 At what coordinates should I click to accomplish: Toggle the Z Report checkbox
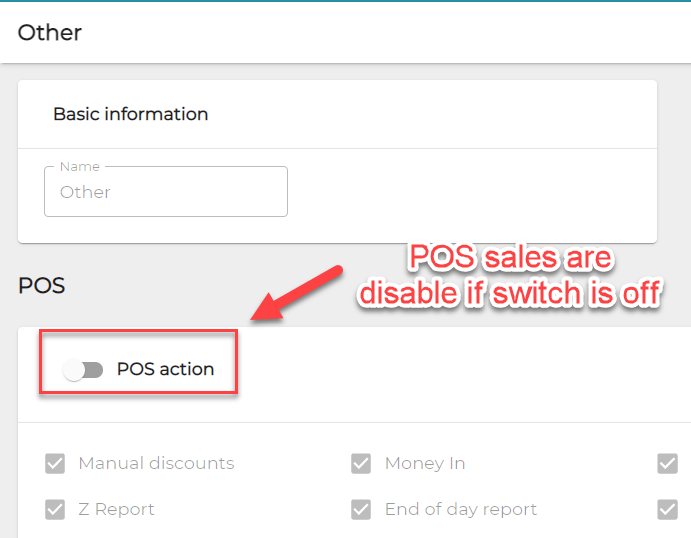55,510
